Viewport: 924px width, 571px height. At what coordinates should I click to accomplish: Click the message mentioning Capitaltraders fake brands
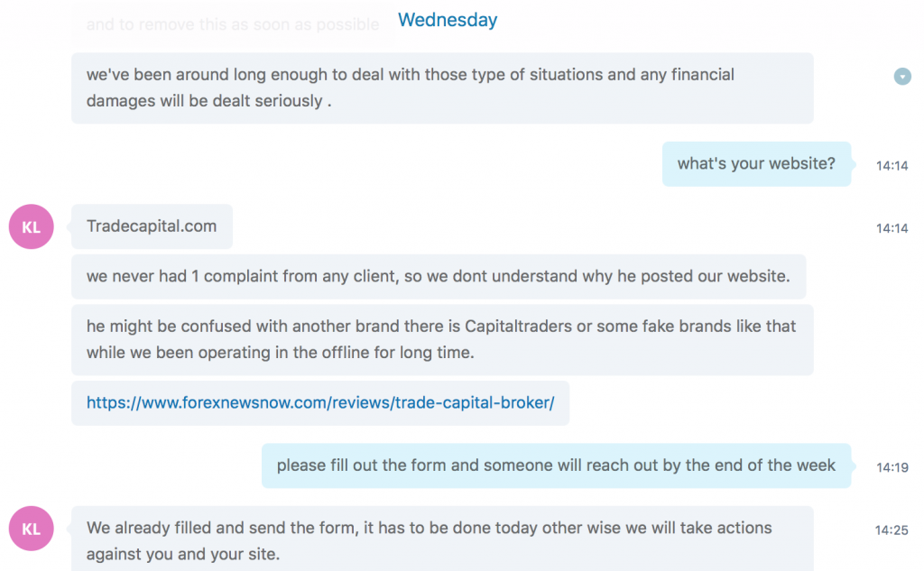tap(442, 339)
